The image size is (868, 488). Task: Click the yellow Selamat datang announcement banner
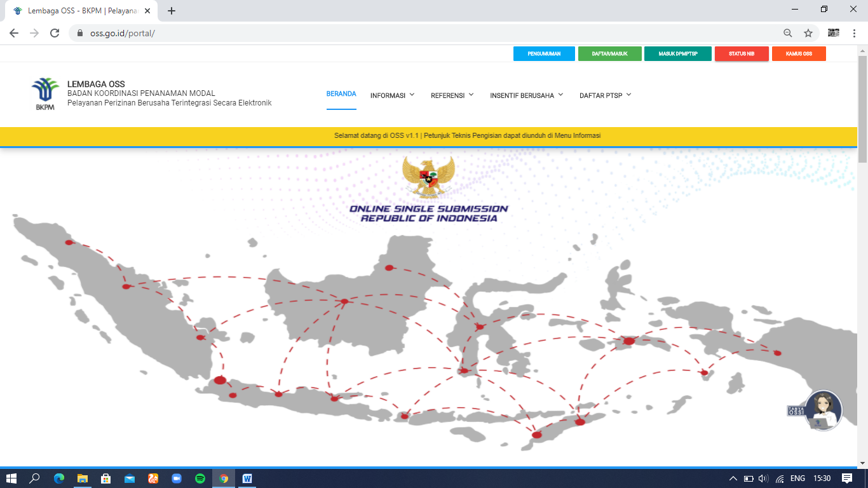point(429,136)
